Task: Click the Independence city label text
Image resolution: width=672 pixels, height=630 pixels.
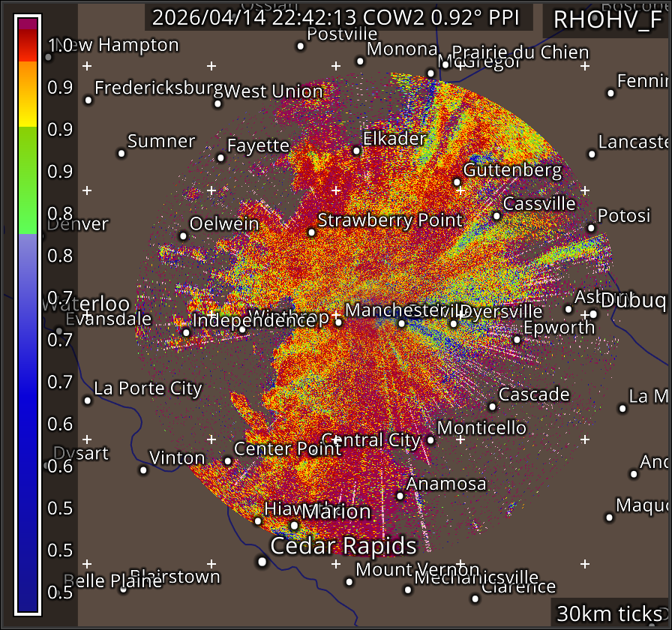Action: click(x=253, y=321)
